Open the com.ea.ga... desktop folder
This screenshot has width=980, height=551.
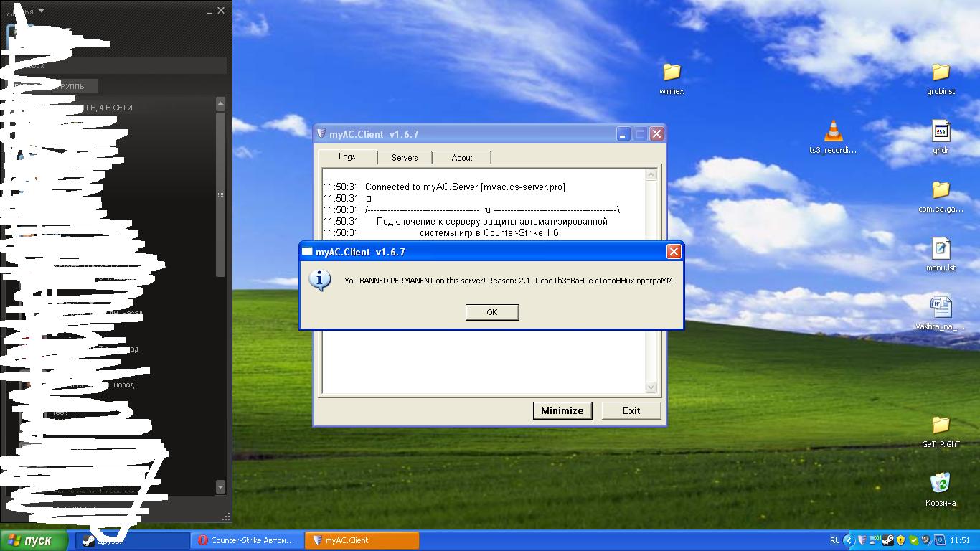[x=941, y=197]
